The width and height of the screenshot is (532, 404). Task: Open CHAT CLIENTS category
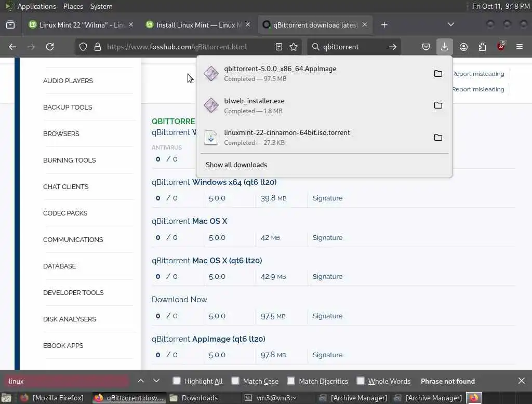[65, 186]
